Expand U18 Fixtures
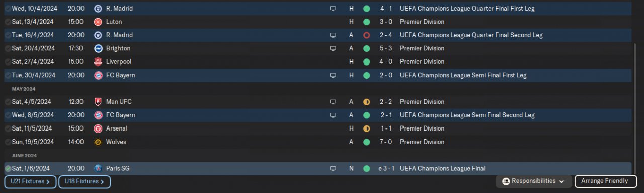644x193 pixels. point(85,181)
